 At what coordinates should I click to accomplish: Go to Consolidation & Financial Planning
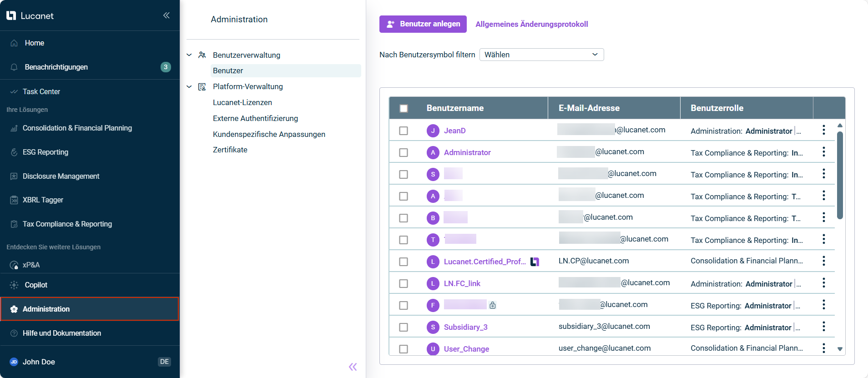(77, 128)
